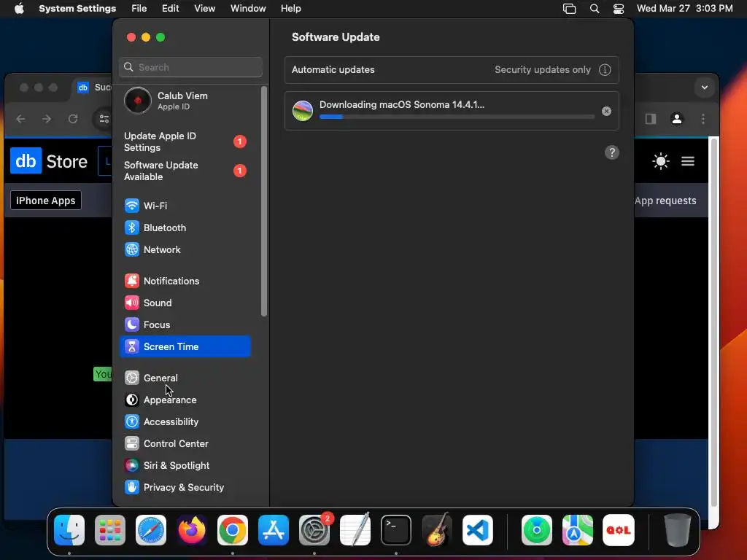Click the Automatic updates row

452,70
